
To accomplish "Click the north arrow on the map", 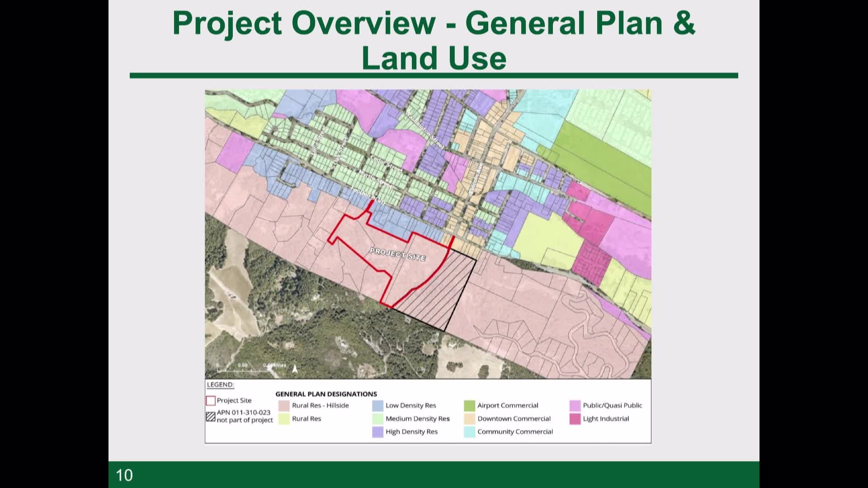I will coord(295,369).
